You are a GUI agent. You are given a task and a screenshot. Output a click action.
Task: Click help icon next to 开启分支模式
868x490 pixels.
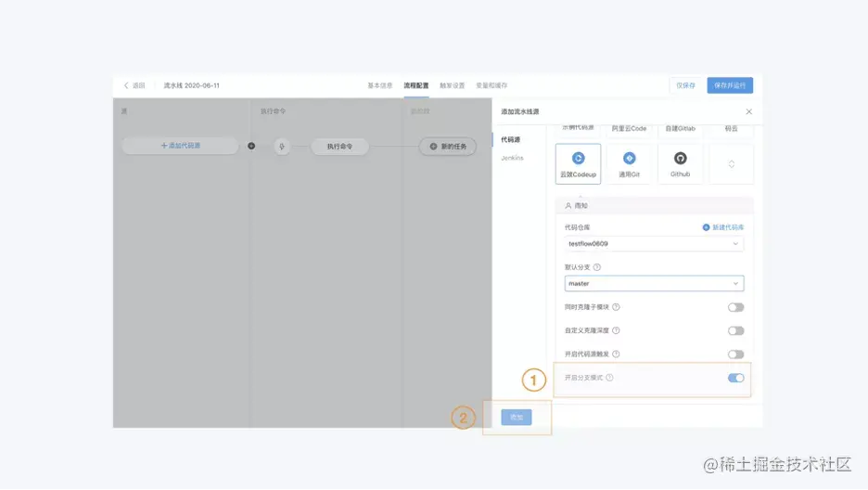click(x=609, y=378)
